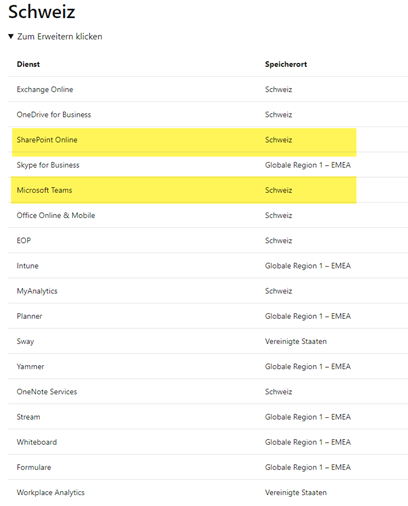This screenshot has height=506, width=408.
Task: Select the Dienst column header
Action: click(x=28, y=64)
